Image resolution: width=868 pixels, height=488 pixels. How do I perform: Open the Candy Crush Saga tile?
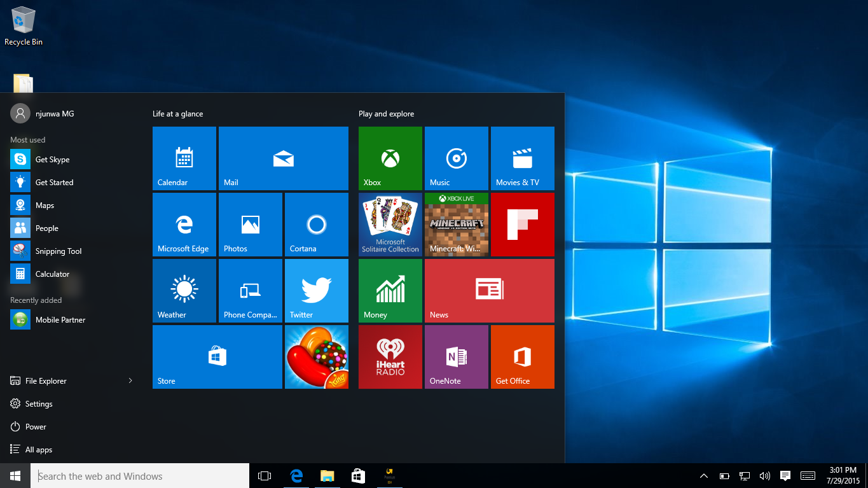316,356
